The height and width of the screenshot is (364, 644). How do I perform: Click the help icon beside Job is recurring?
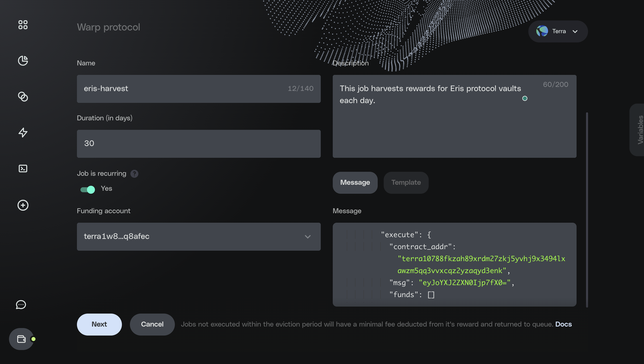tap(134, 174)
